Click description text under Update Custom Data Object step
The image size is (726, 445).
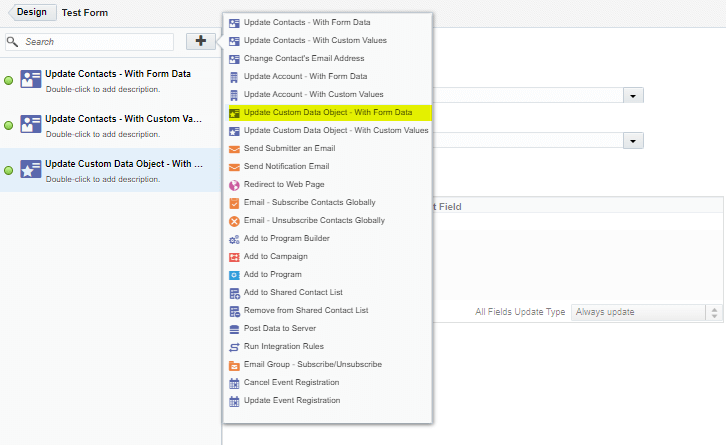point(103,179)
